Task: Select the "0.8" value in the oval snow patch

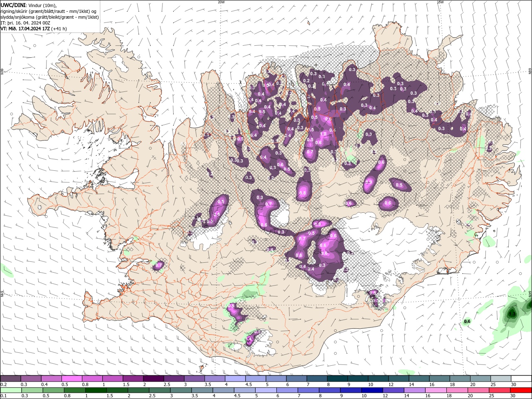Action: coord(303,193)
